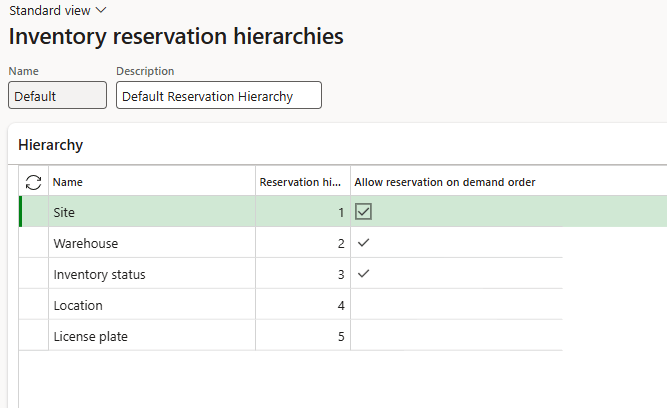
Task: Select the Location row in hierarchy
Action: 150,305
